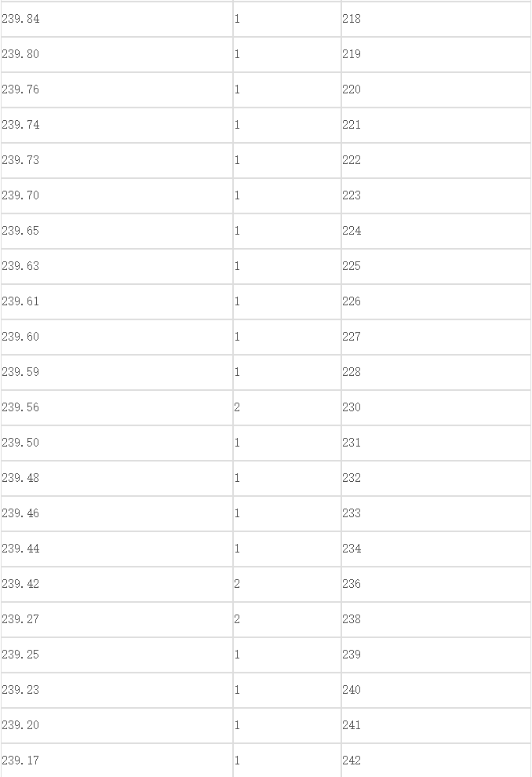
Task: Click the score value 239.17
Action: [x=21, y=761]
